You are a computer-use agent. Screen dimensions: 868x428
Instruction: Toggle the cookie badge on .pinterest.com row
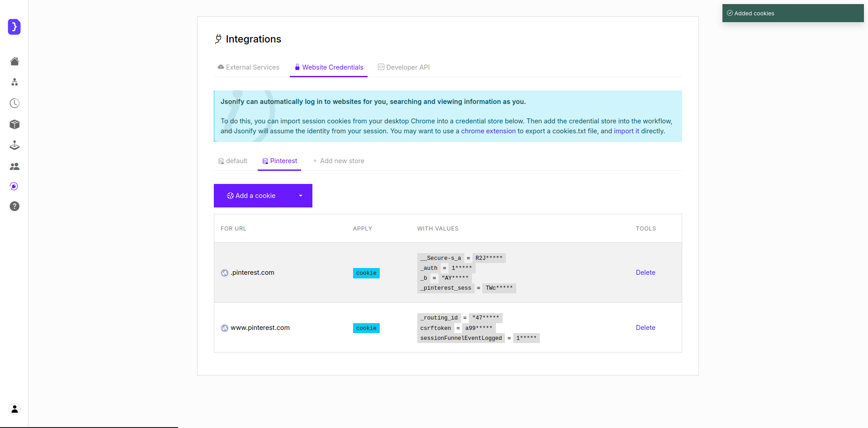(366, 273)
